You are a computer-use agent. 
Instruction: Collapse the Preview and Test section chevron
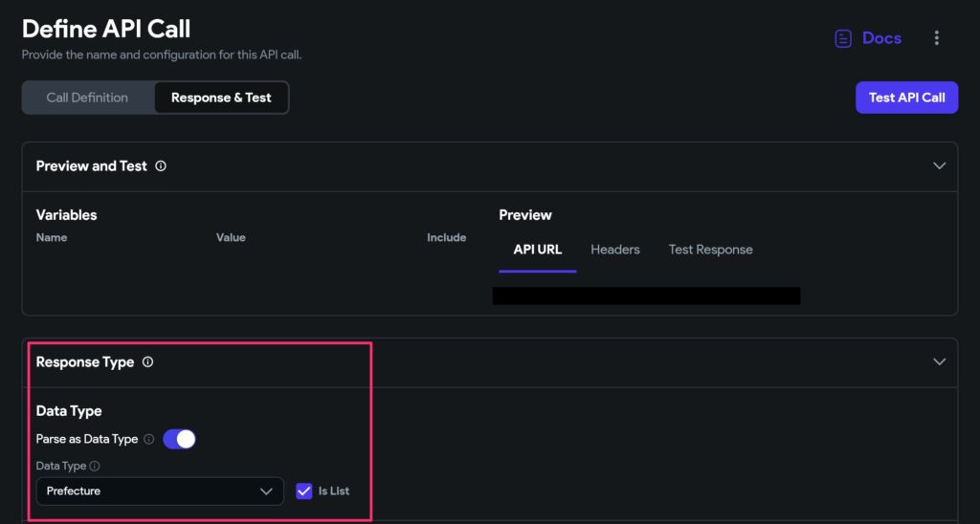[x=939, y=165]
